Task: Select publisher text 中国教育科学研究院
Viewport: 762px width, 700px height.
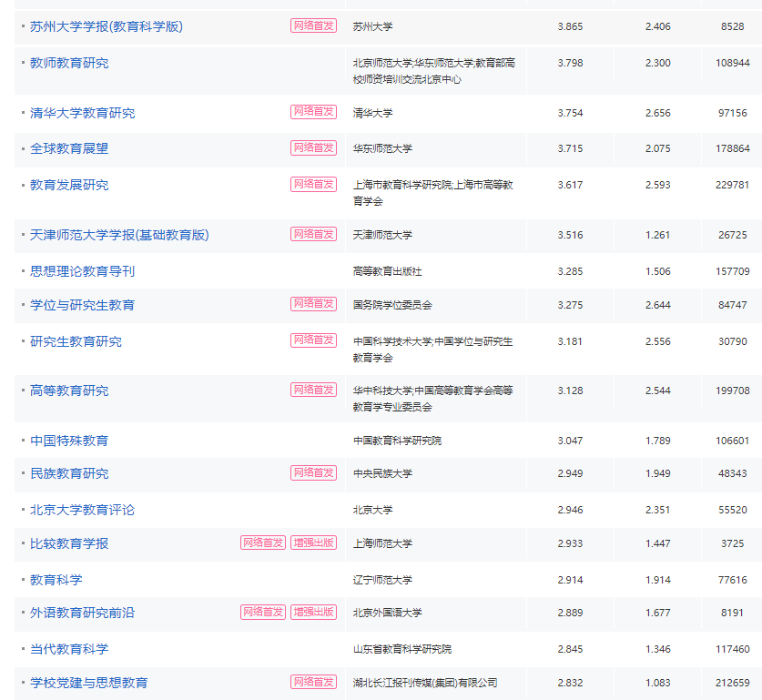Action: [397, 441]
